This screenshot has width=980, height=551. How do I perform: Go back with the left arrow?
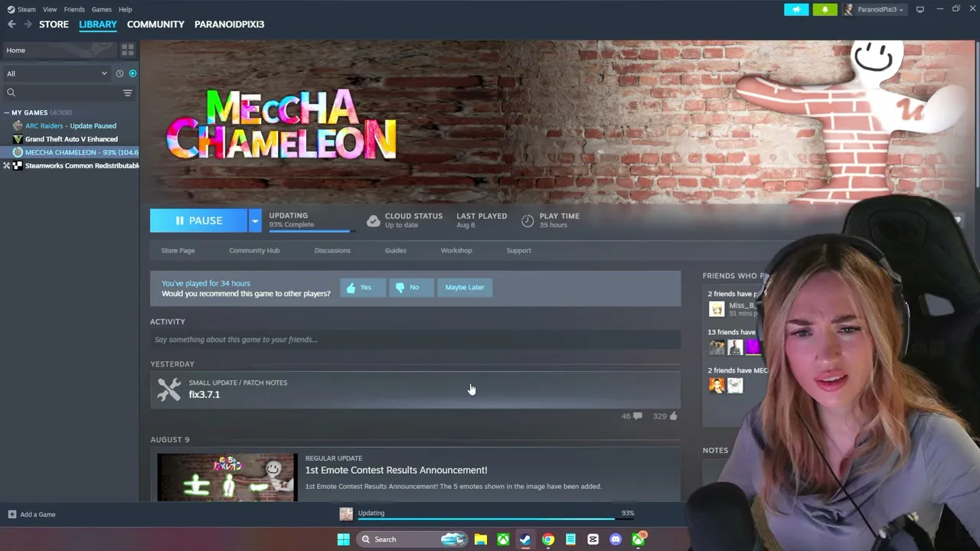point(11,24)
